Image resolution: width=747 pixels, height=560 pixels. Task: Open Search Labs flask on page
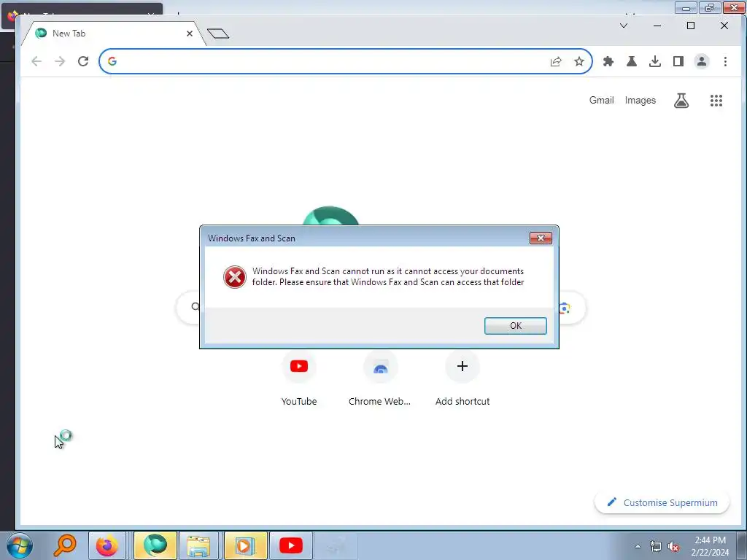(681, 101)
